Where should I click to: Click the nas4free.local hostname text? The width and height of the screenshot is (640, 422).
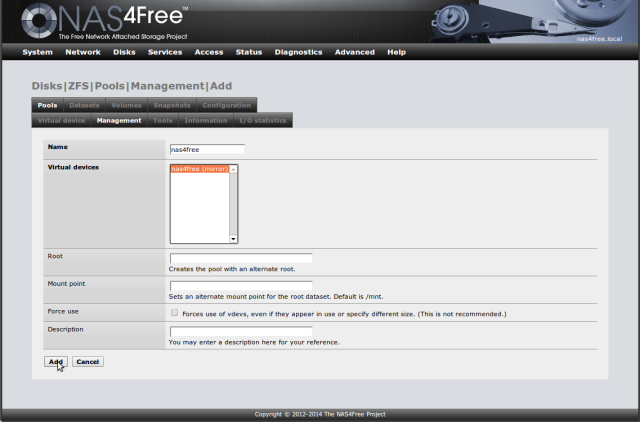(599, 39)
